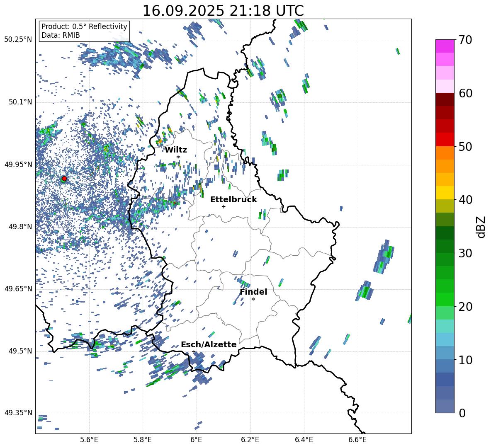Click the colorbar tick label 70
Viewport: 491px width, 448px height.
point(465,40)
